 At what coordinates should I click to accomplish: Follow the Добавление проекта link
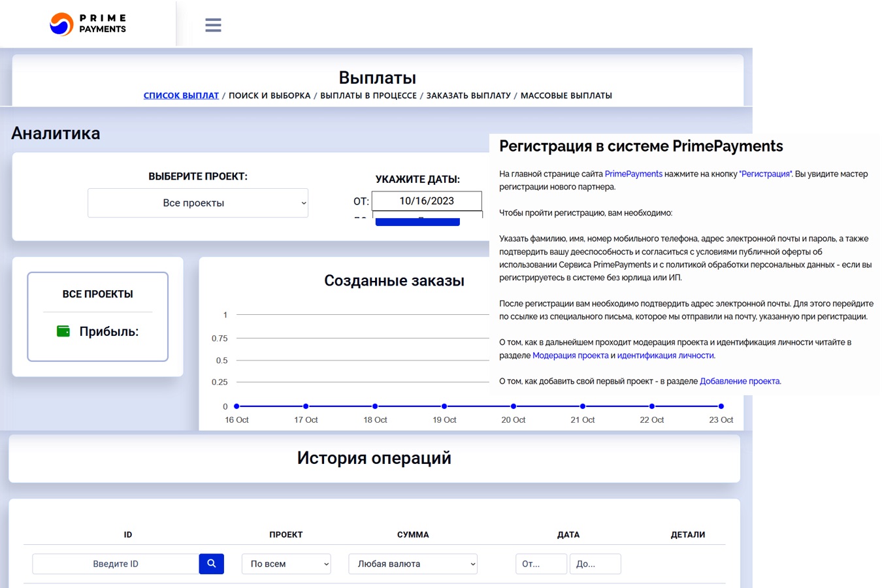[x=740, y=381]
